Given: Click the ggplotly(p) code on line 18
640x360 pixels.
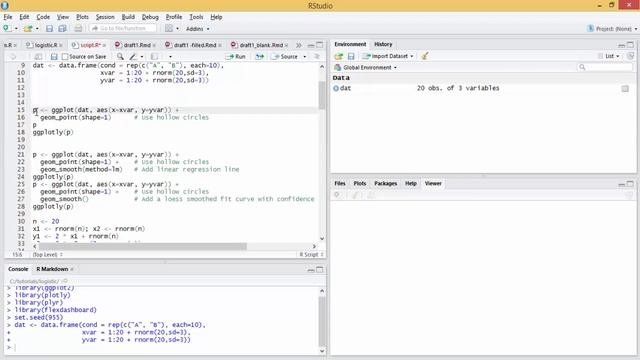Looking at the screenshot, I should [x=53, y=132].
